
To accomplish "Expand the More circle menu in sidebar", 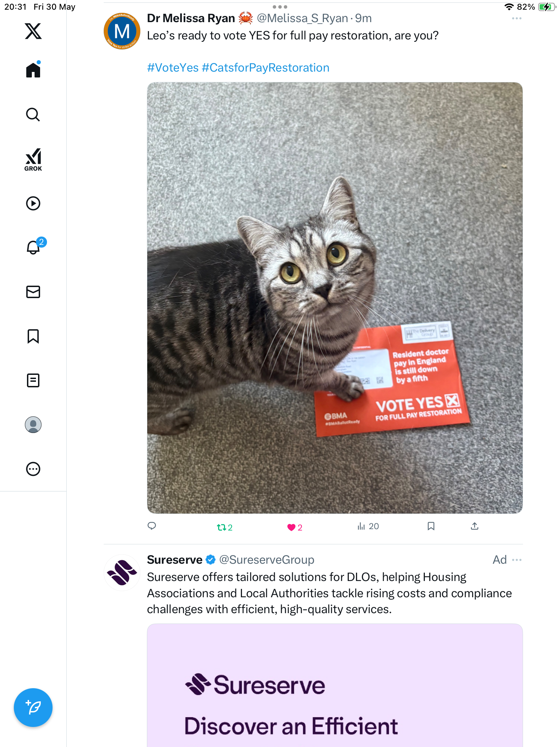I will 33,469.
